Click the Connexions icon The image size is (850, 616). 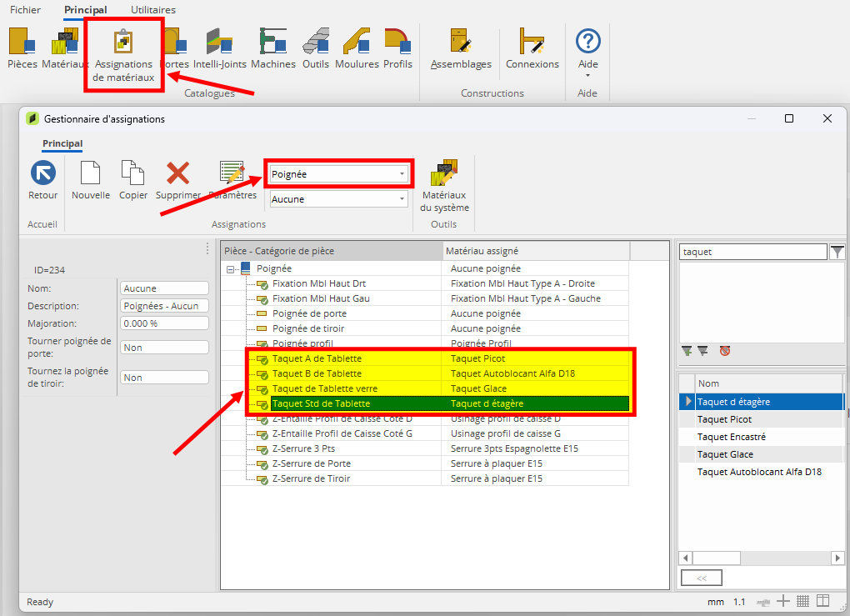click(x=532, y=48)
